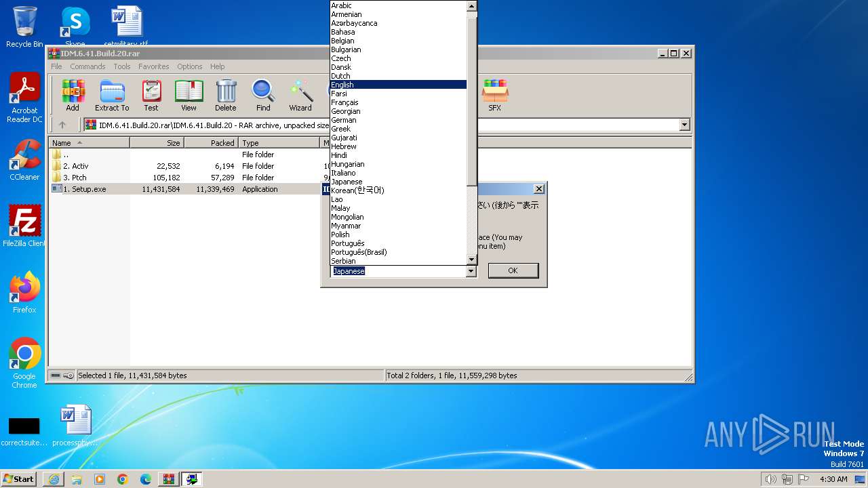Click the View file icon
868x488 pixels.
coord(189,95)
